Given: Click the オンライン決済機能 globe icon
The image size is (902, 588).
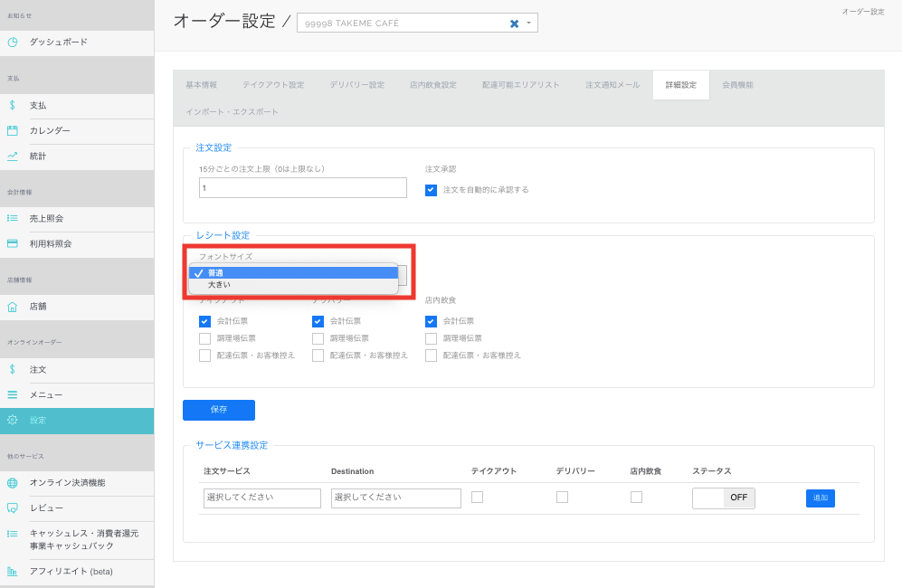Looking at the screenshot, I should [x=12, y=483].
